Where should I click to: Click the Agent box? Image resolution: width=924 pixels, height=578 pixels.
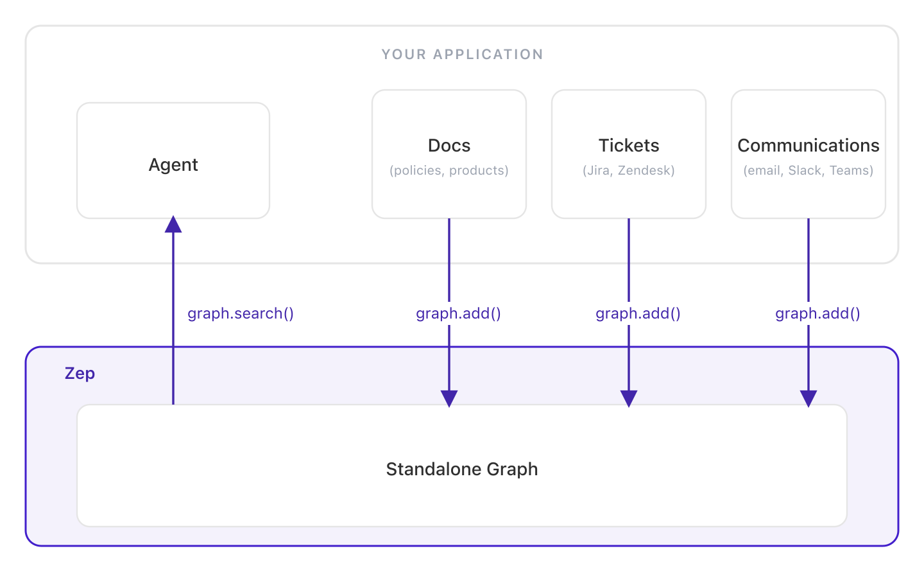pyautogui.click(x=173, y=159)
